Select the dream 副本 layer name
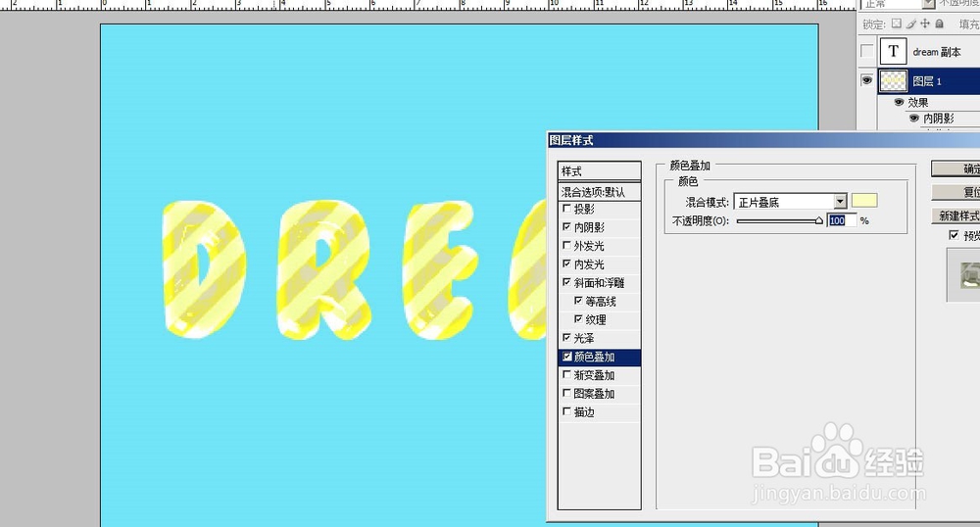Screen dimensions: 980x527 (x=936, y=52)
